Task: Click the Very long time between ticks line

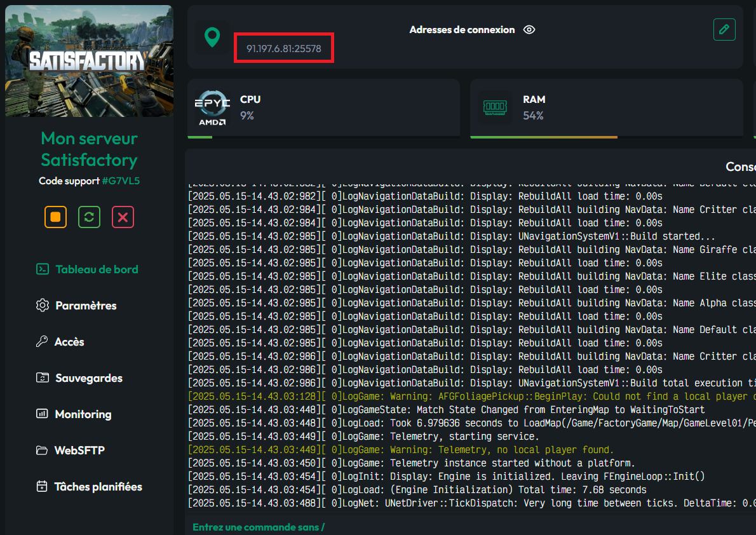Action: click(471, 503)
